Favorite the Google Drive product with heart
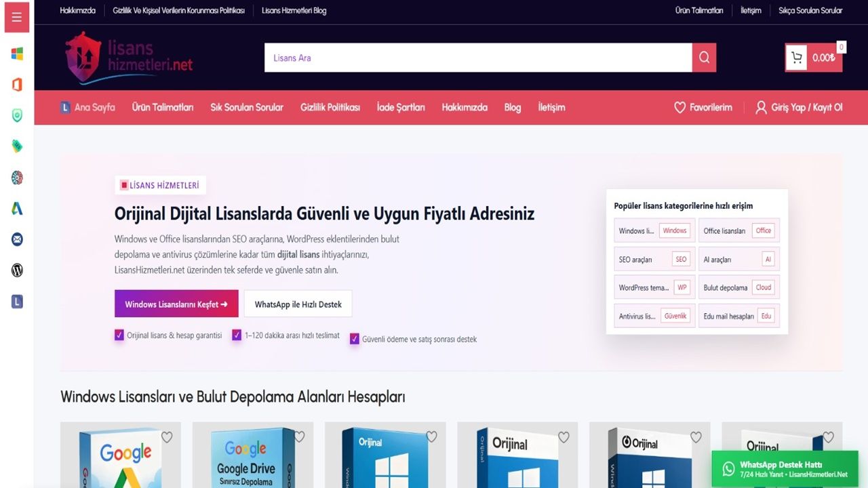The width and height of the screenshot is (868, 488). (x=299, y=437)
